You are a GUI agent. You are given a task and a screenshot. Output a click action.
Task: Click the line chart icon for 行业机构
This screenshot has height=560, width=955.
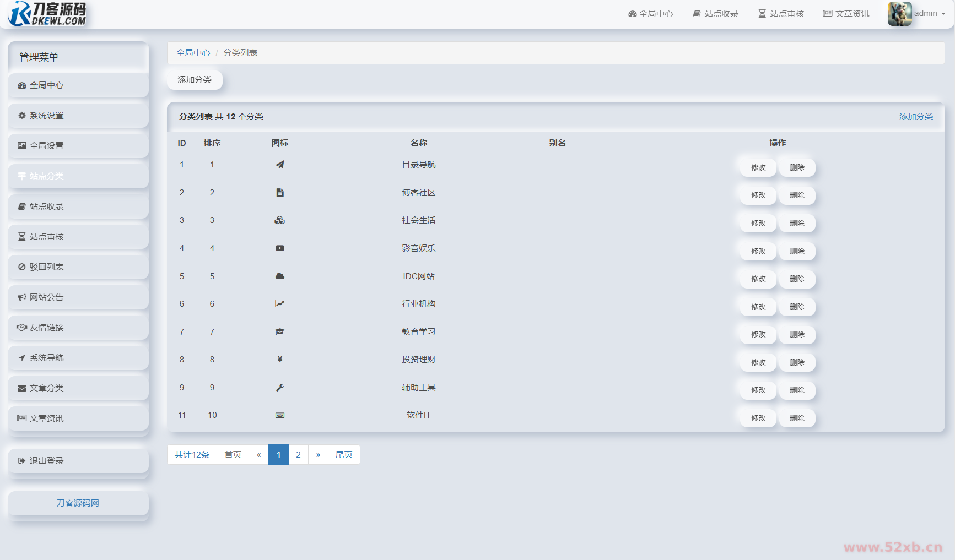pos(280,304)
